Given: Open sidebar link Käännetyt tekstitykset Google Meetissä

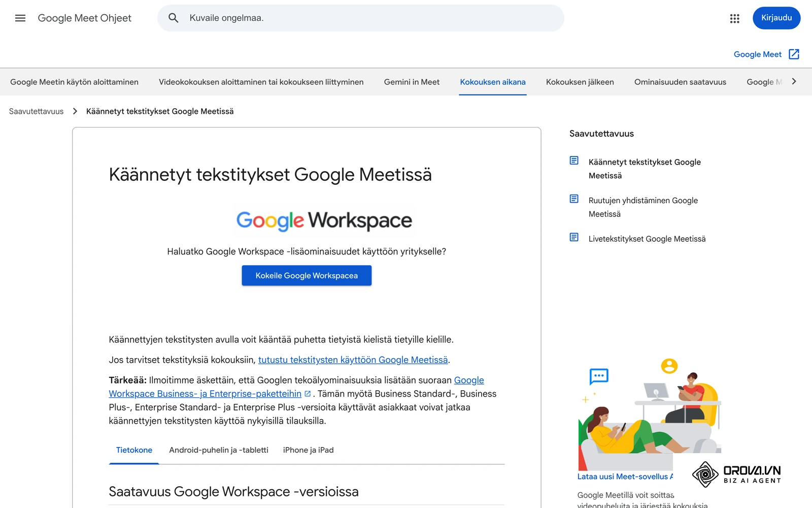Looking at the screenshot, I should tap(645, 169).
